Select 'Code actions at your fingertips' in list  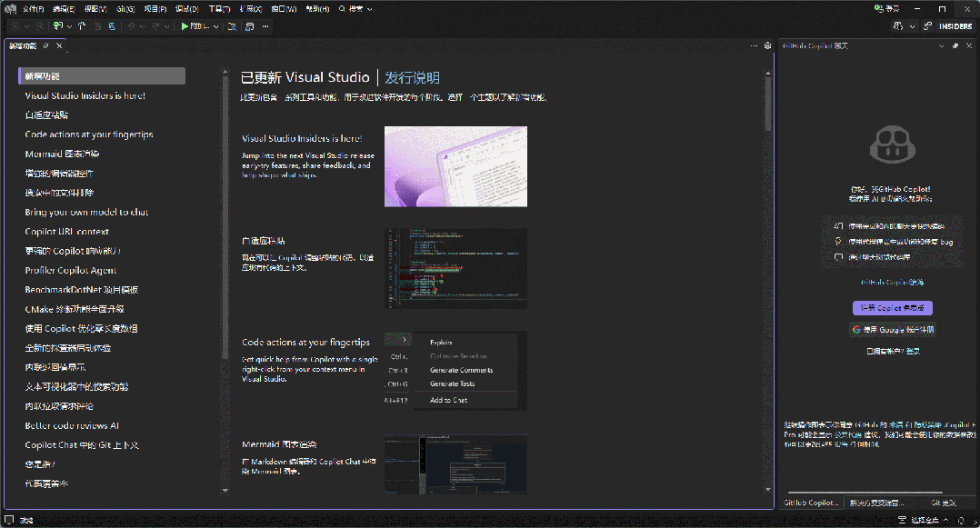89,134
